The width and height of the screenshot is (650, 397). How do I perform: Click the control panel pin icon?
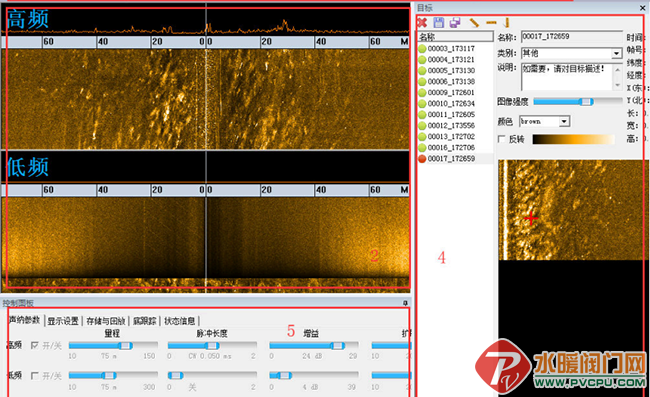tap(405, 303)
